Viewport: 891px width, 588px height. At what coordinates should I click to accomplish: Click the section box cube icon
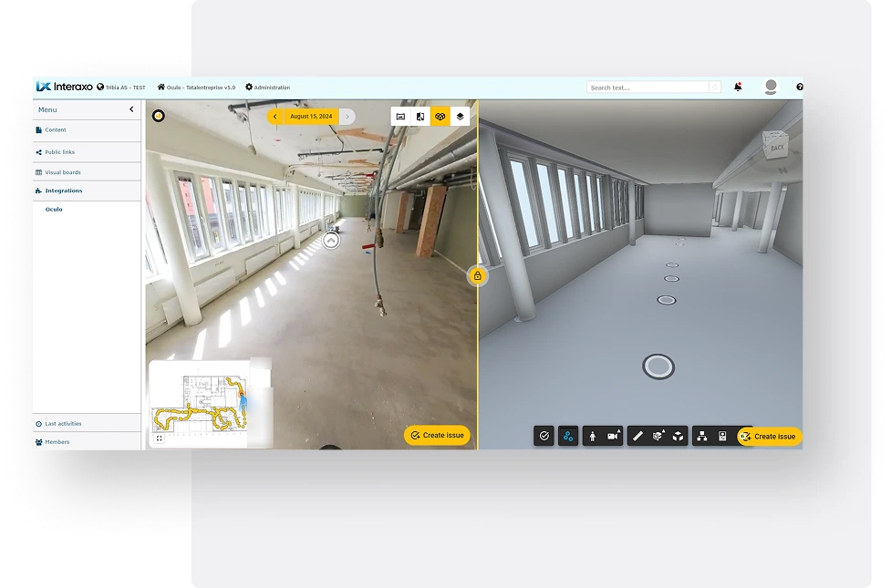click(x=679, y=437)
